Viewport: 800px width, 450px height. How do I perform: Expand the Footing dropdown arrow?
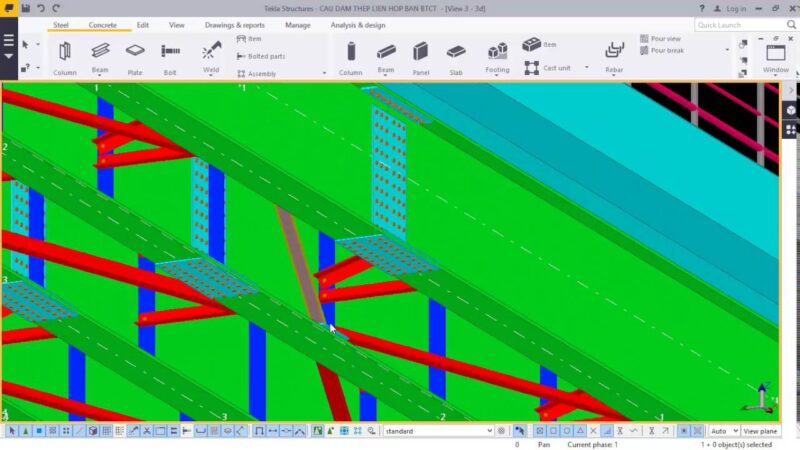(x=497, y=76)
